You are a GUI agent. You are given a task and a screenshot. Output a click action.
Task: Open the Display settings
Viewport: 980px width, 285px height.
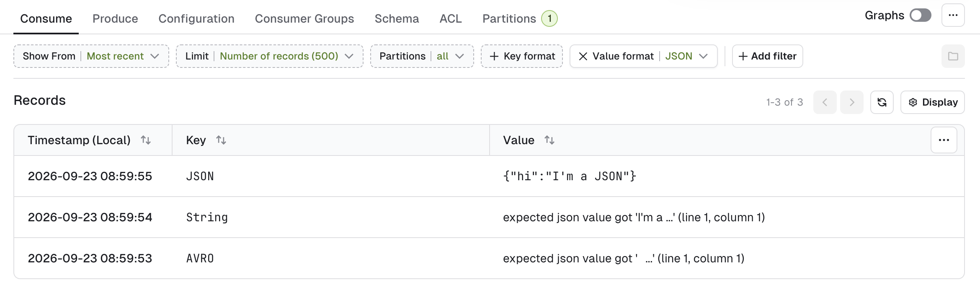point(933,102)
